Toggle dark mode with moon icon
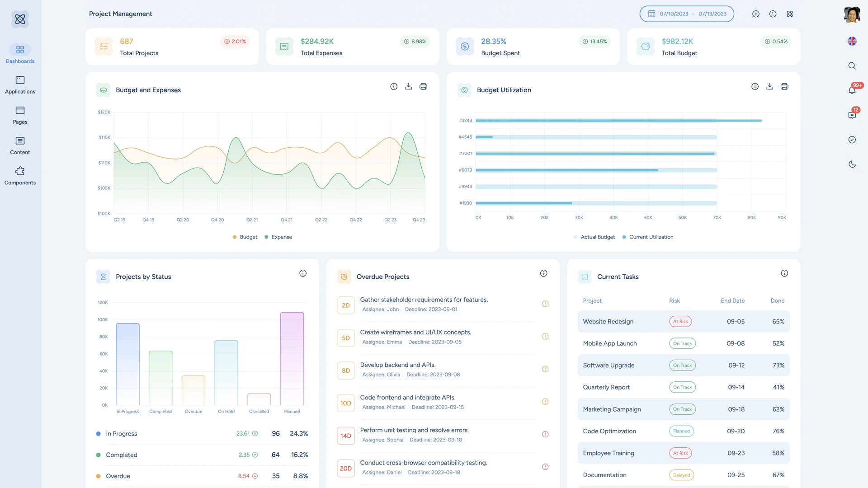This screenshot has height=488, width=868. coord(852,164)
